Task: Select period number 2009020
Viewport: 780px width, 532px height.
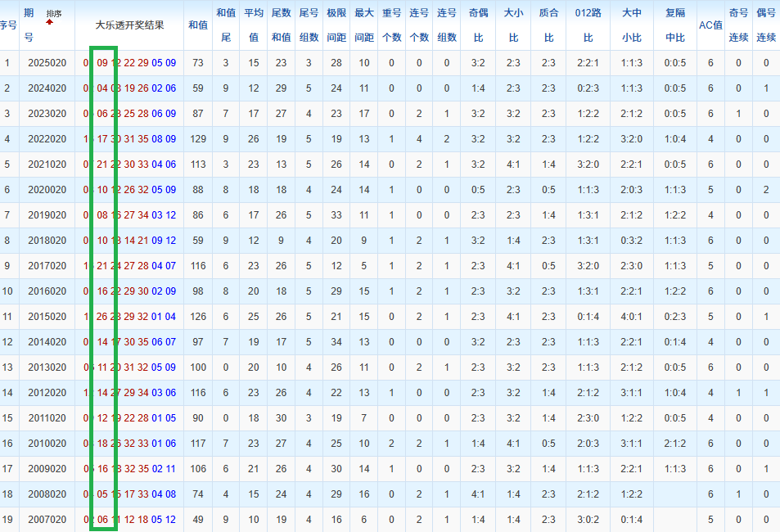Action: 47,469
